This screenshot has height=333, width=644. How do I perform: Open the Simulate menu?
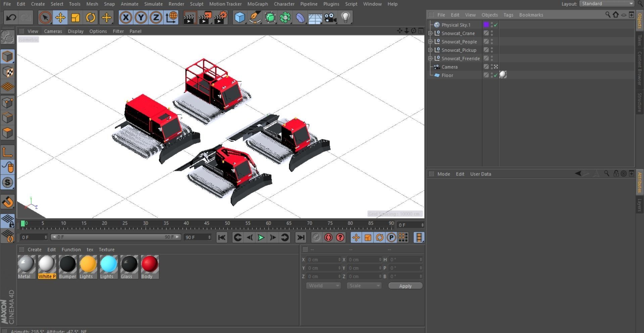(x=153, y=4)
